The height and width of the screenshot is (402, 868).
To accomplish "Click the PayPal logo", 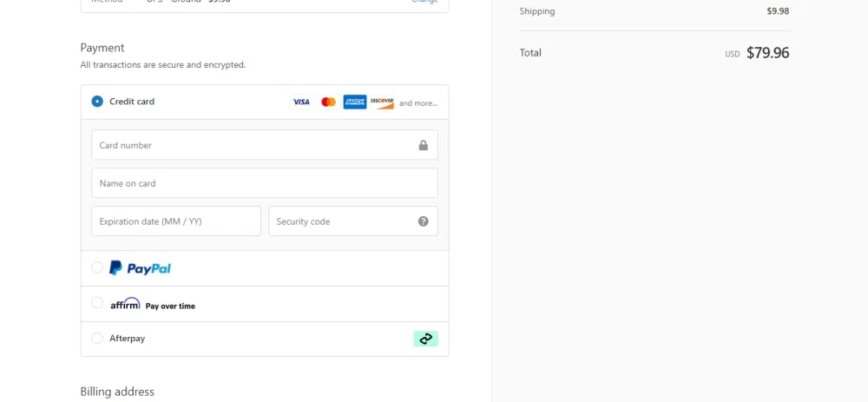I will pyautogui.click(x=140, y=268).
